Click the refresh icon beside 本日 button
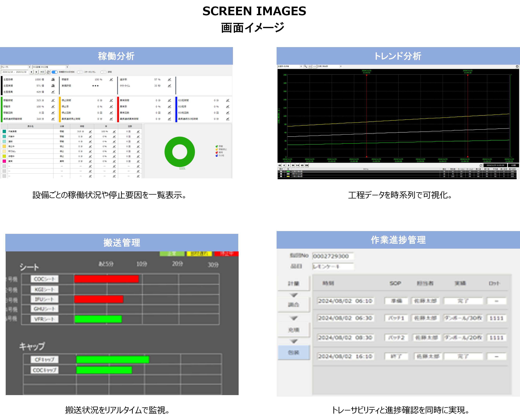The image size is (520, 420). pos(48,72)
